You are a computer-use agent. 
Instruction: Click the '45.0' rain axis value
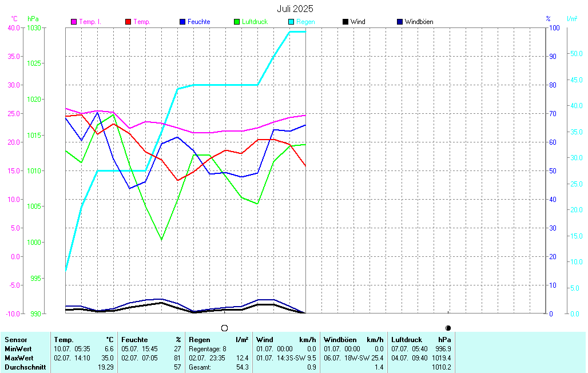577,80
